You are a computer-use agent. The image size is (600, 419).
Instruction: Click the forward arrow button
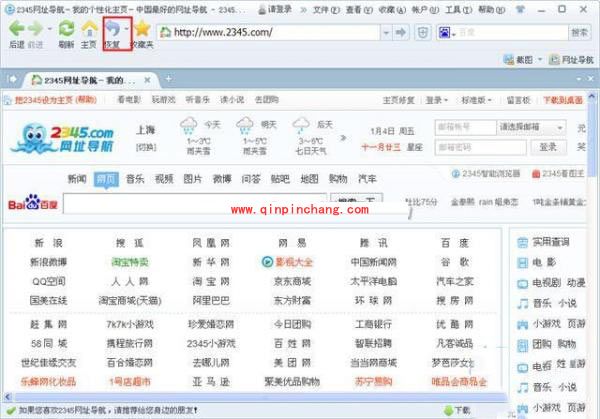[36, 29]
